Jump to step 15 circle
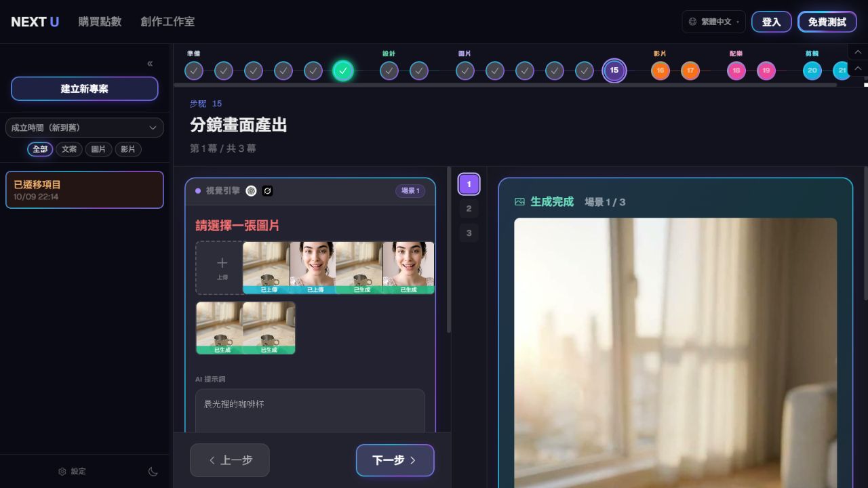Image resolution: width=868 pixels, height=488 pixels. (614, 70)
